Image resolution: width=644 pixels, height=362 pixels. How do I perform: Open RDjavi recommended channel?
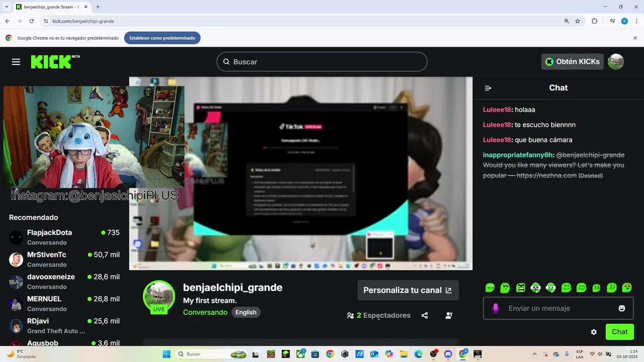(64, 326)
